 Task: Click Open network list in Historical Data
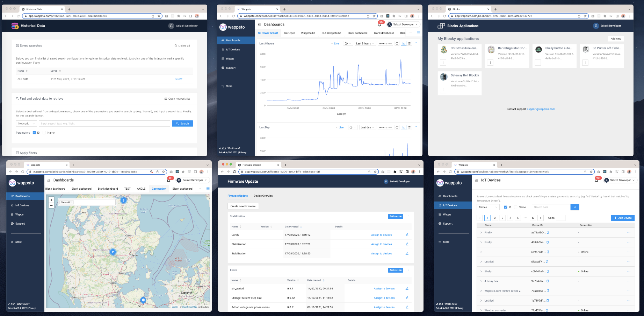coord(177,99)
